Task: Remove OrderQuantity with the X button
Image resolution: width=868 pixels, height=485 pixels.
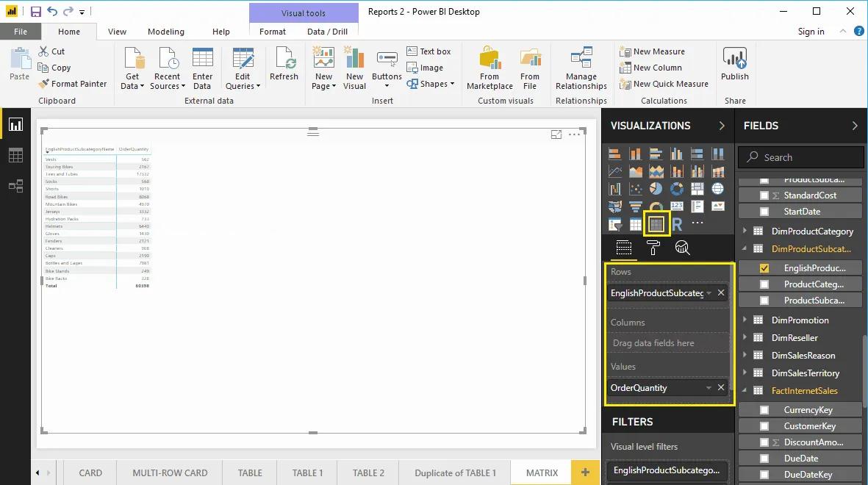Action: point(720,387)
